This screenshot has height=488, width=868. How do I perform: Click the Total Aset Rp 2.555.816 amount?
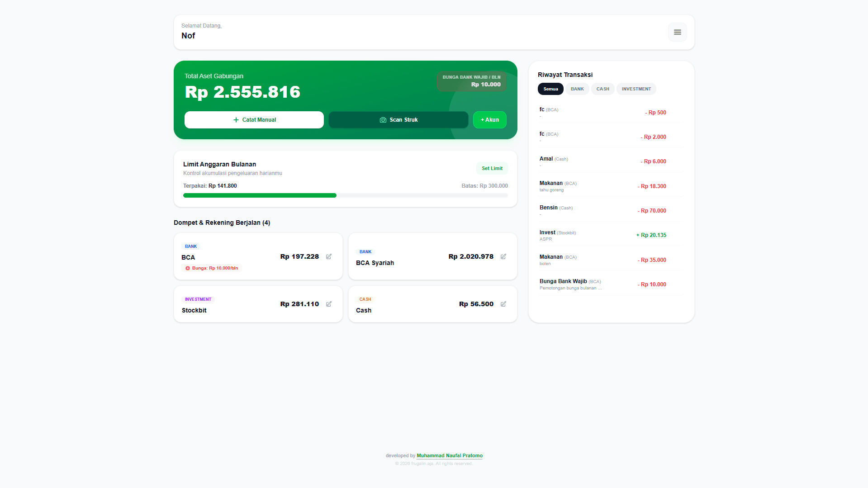[242, 92]
